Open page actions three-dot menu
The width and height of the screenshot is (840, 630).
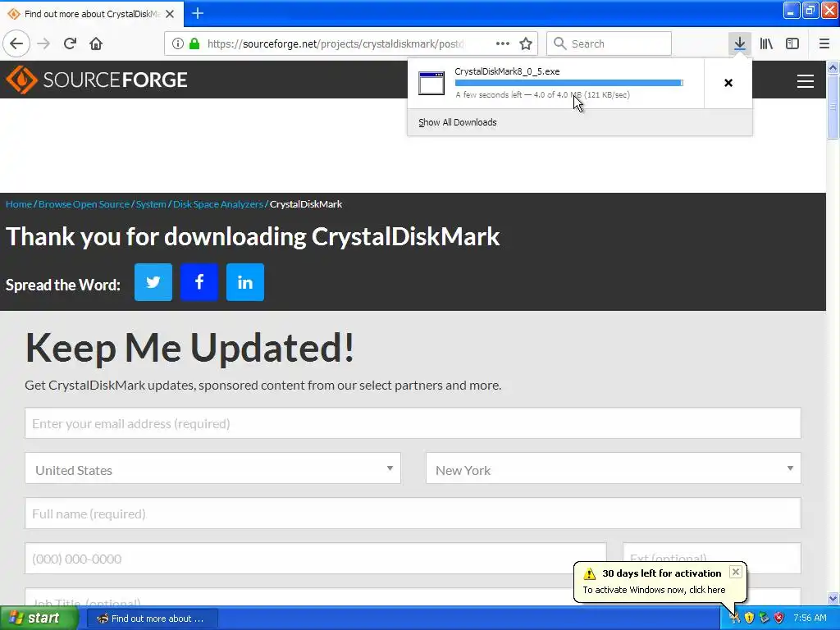pos(503,44)
